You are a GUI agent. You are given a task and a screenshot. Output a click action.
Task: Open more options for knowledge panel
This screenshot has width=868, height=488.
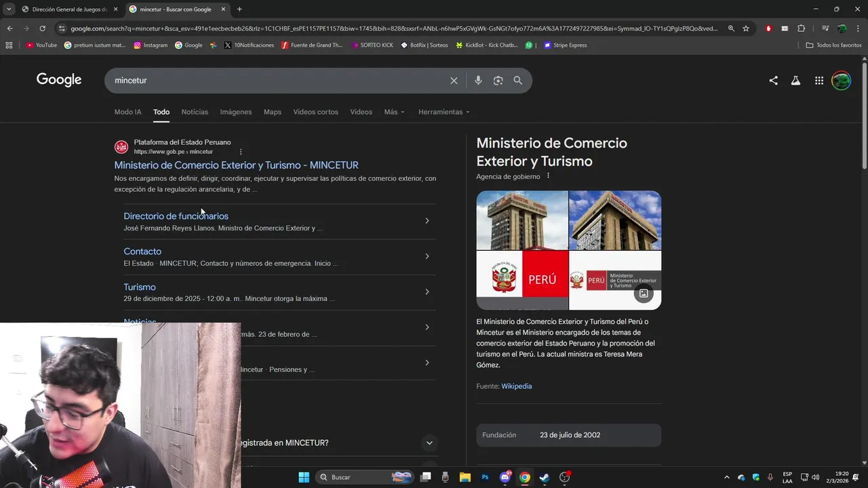[548, 176]
